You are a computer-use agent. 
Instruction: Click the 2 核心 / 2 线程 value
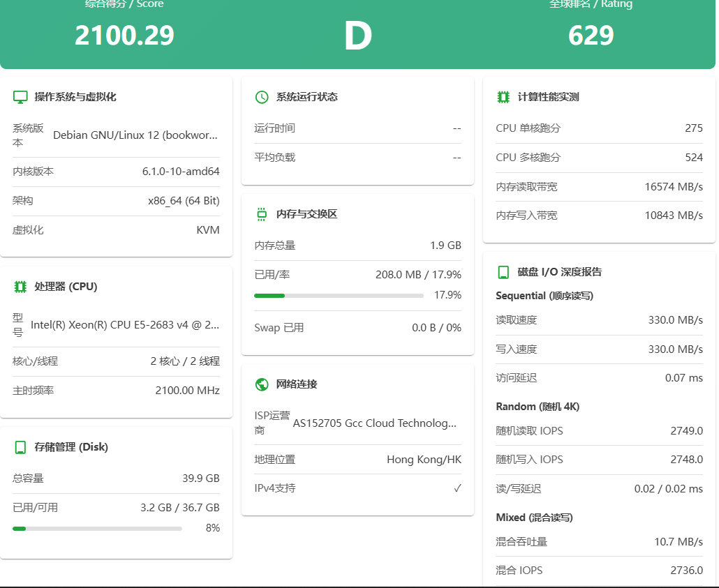pos(185,361)
